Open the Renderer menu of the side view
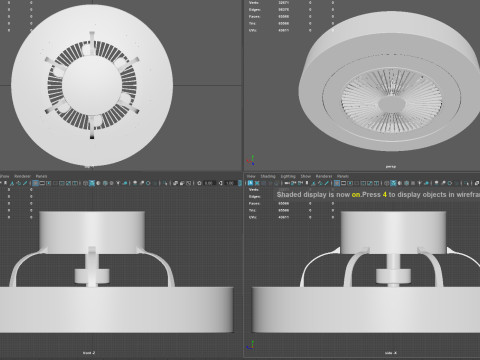 [324, 176]
